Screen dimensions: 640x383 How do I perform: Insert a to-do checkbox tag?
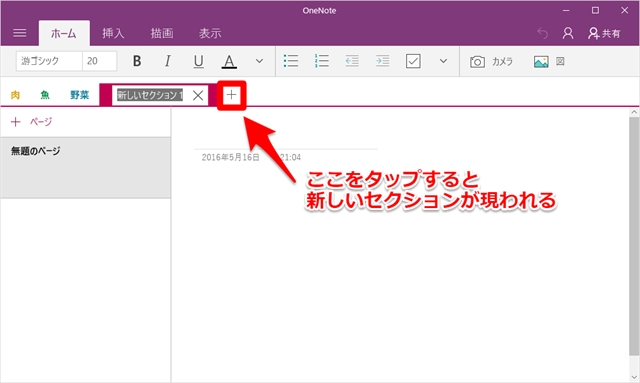point(413,61)
